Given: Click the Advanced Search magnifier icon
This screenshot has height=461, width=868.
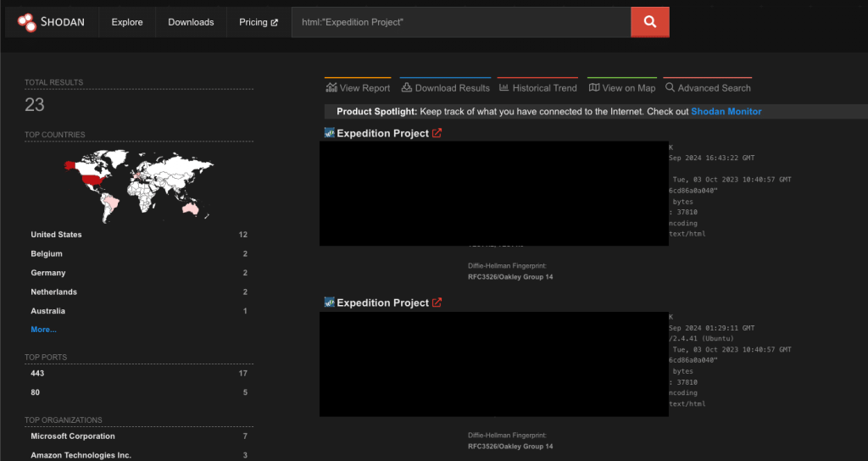Looking at the screenshot, I should [670, 87].
